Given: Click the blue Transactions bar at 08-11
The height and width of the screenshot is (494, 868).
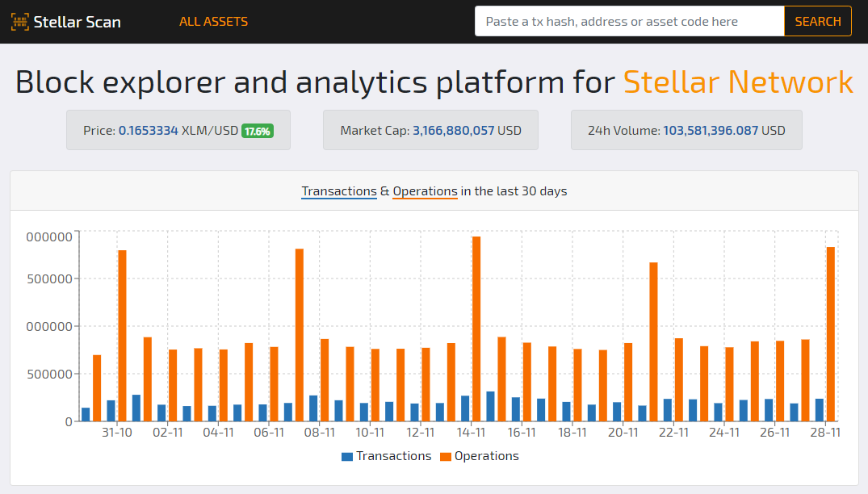Looking at the screenshot, I should pyautogui.click(x=313, y=408).
